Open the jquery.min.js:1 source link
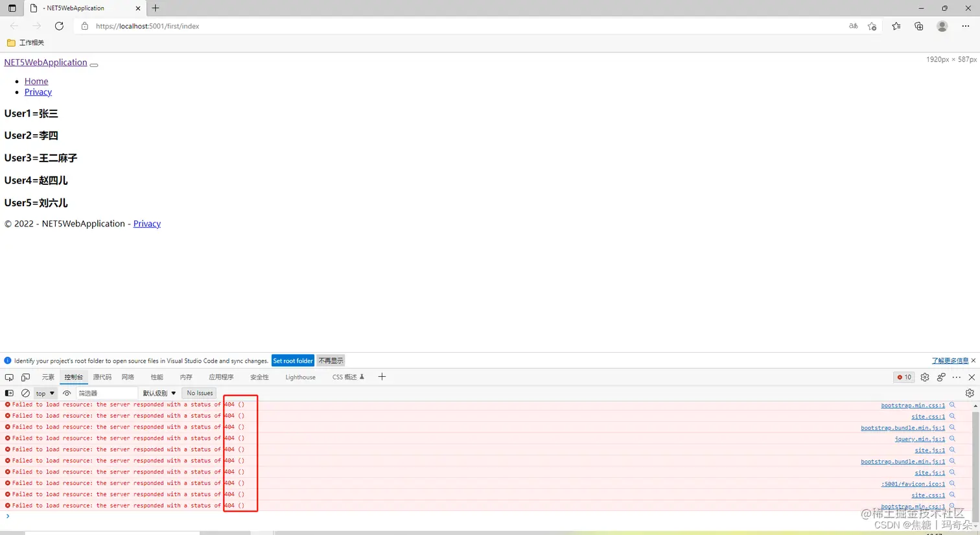The height and width of the screenshot is (535, 980). [x=920, y=439]
